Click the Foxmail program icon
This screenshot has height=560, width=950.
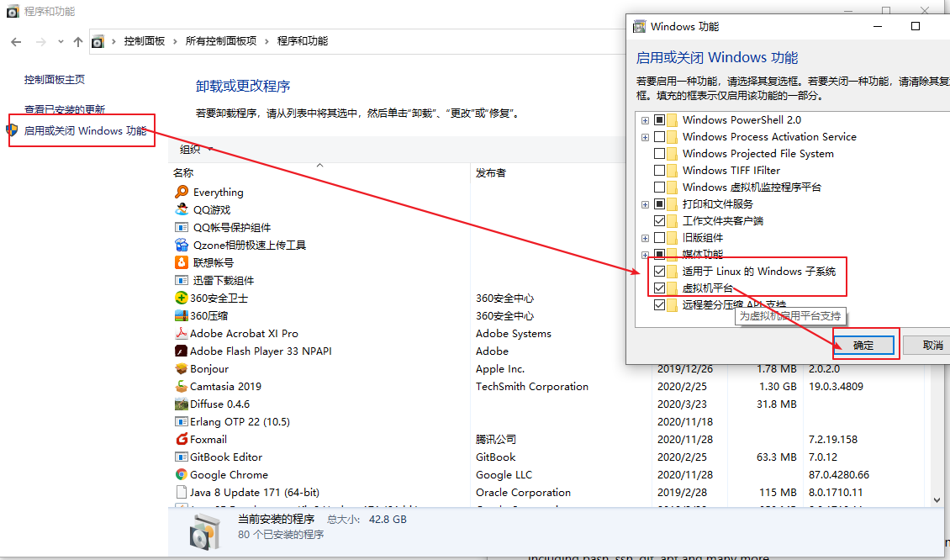pos(181,439)
